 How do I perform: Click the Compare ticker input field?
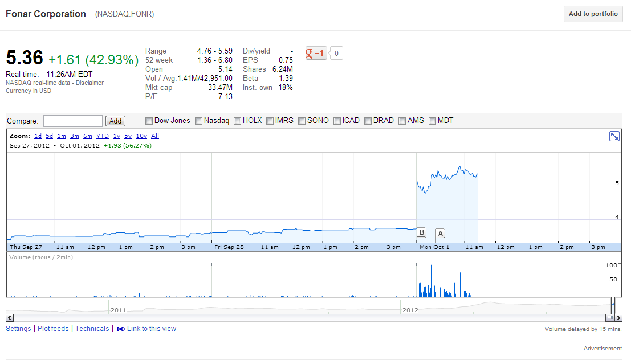73,121
